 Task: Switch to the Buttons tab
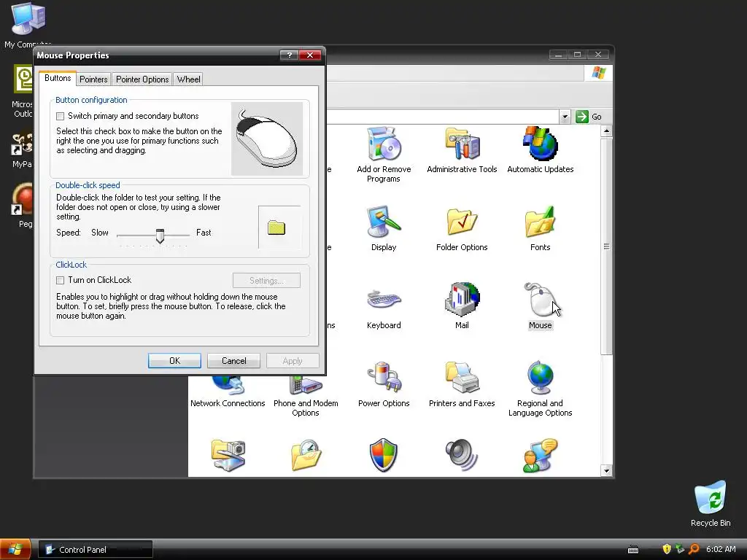click(58, 78)
